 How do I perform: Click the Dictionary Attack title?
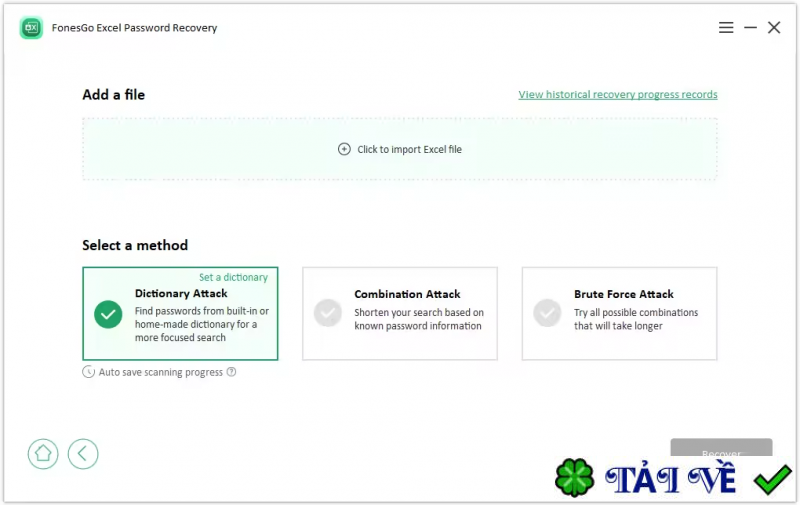pos(181,293)
